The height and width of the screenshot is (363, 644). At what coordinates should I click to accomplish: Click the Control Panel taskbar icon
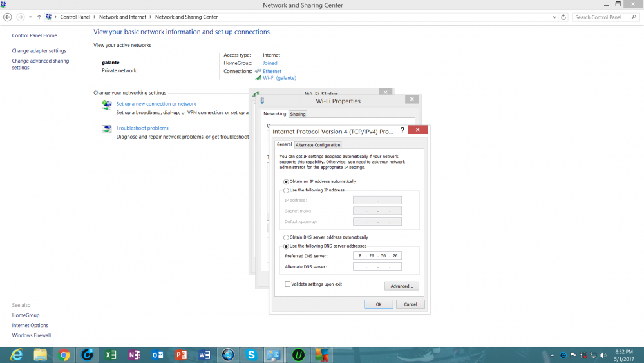[274, 355]
